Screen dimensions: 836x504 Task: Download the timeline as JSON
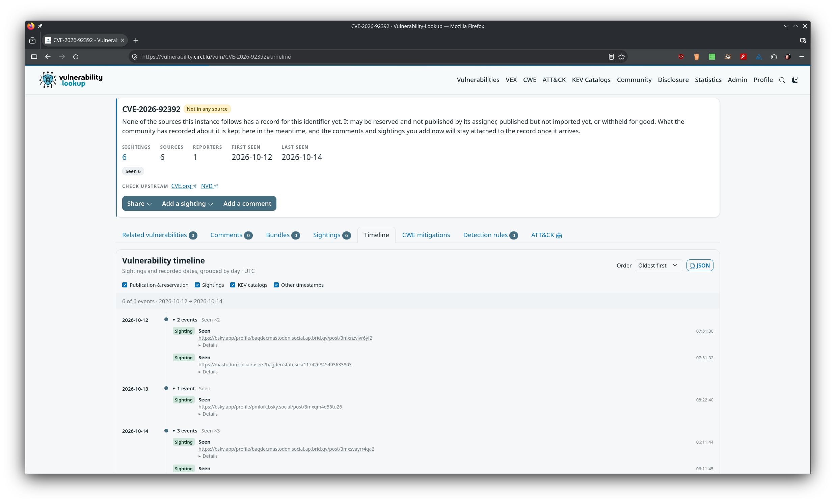click(x=700, y=265)
